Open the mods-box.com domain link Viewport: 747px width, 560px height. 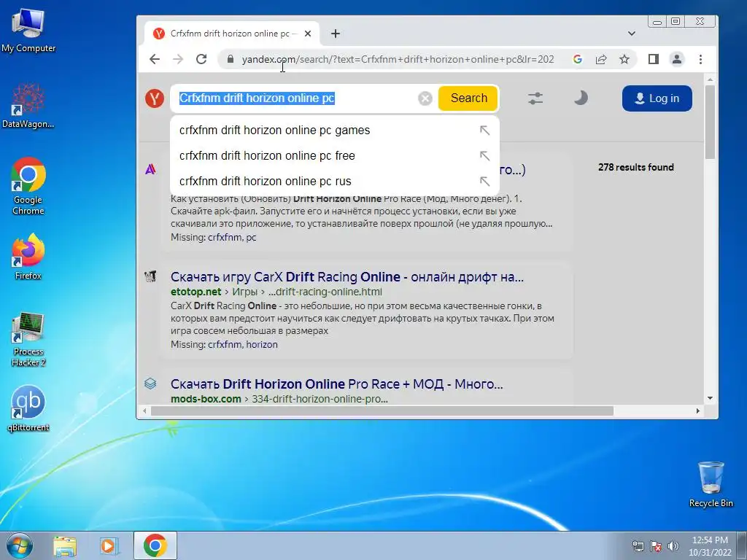coord(206,399)
